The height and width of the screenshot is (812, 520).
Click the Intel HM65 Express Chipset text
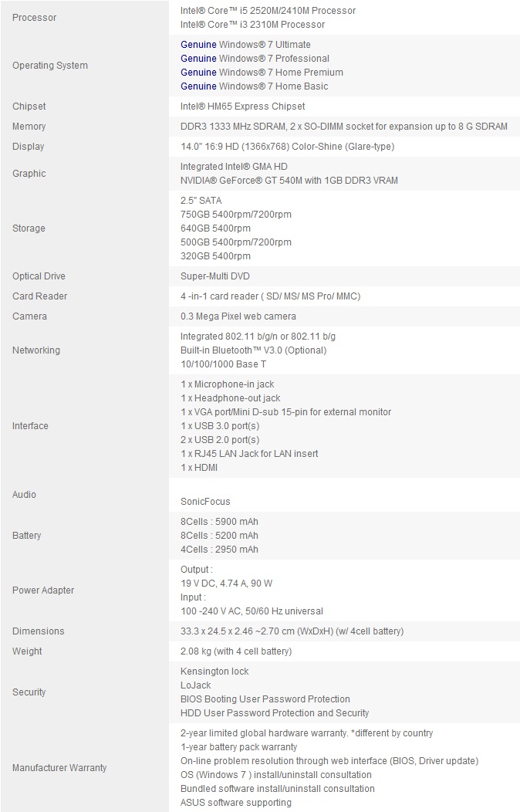click(x=243, y=107)
